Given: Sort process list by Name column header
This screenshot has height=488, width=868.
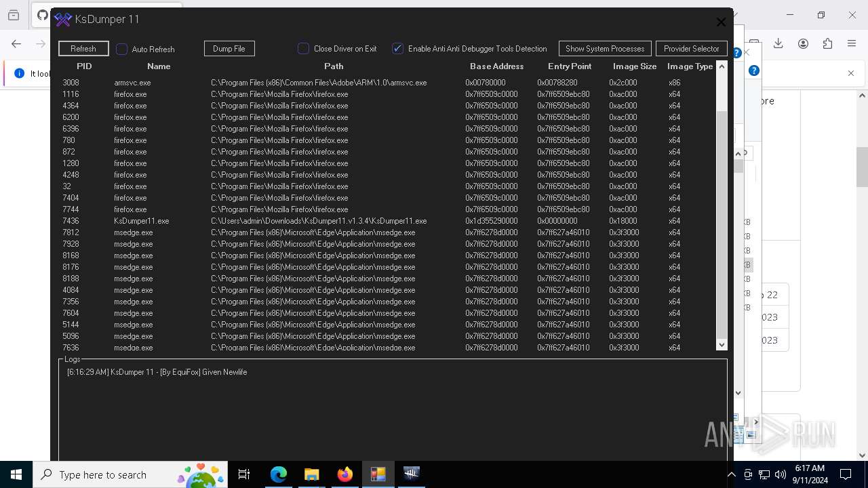Looking at the screenshot, I should point(159,66).
